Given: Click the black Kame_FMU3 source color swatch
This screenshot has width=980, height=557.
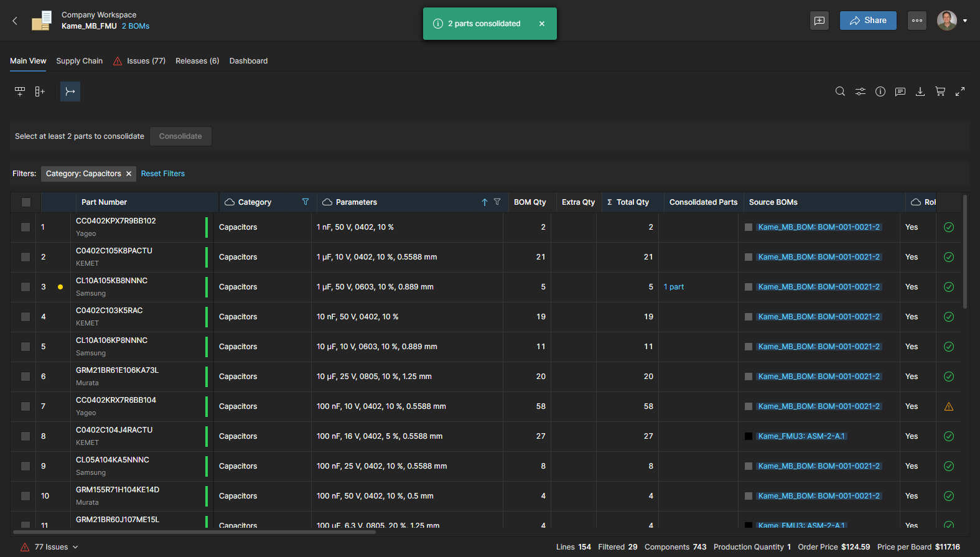Looking at the screenshot, I should pos(749,436).
